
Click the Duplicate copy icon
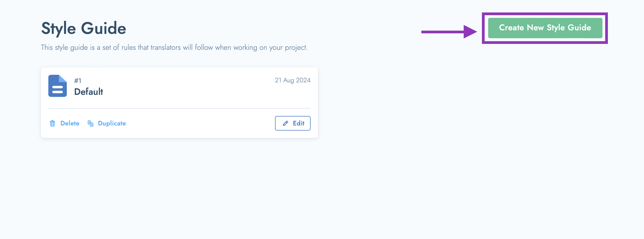click(x=90, y=124)
